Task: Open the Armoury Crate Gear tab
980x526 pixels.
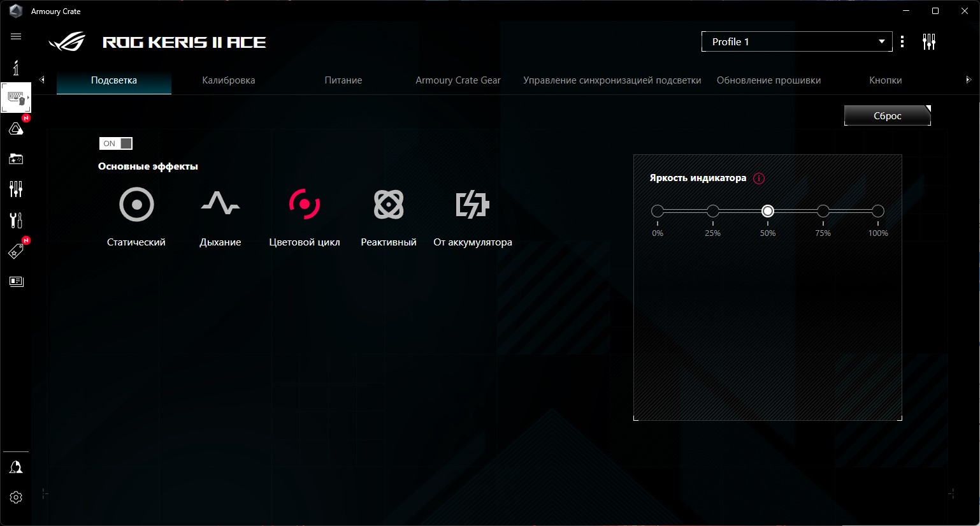Action: [x=458, y=80]
